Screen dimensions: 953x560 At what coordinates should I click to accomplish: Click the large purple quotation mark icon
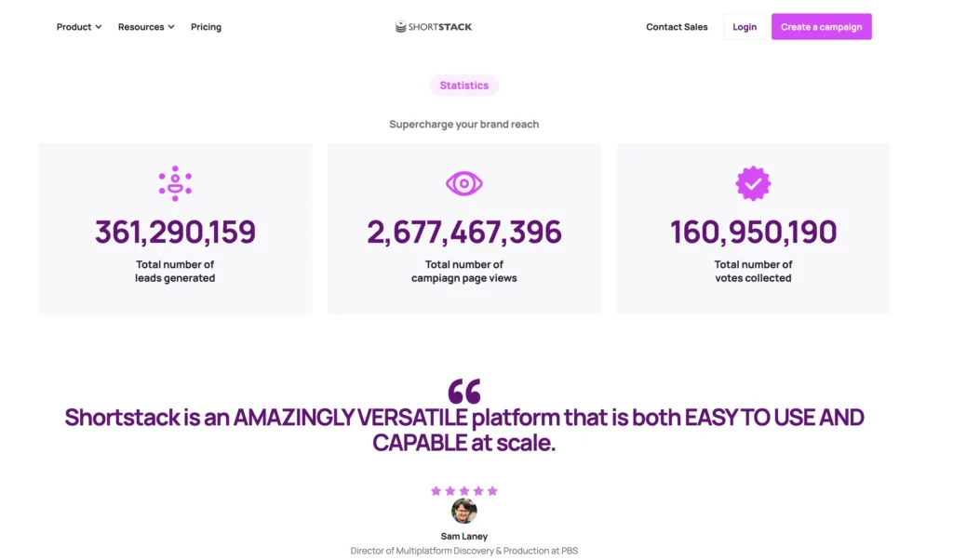point(463,390)
